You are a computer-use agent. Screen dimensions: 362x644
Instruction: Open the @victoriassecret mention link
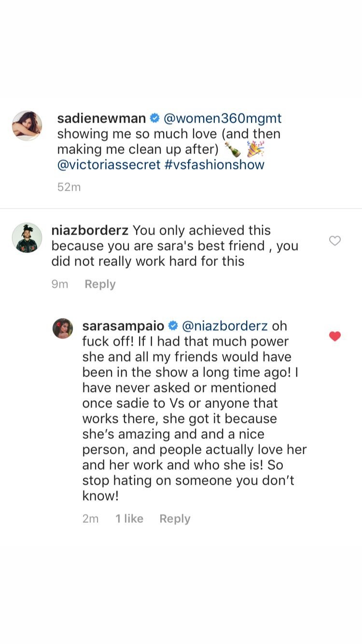109,165
